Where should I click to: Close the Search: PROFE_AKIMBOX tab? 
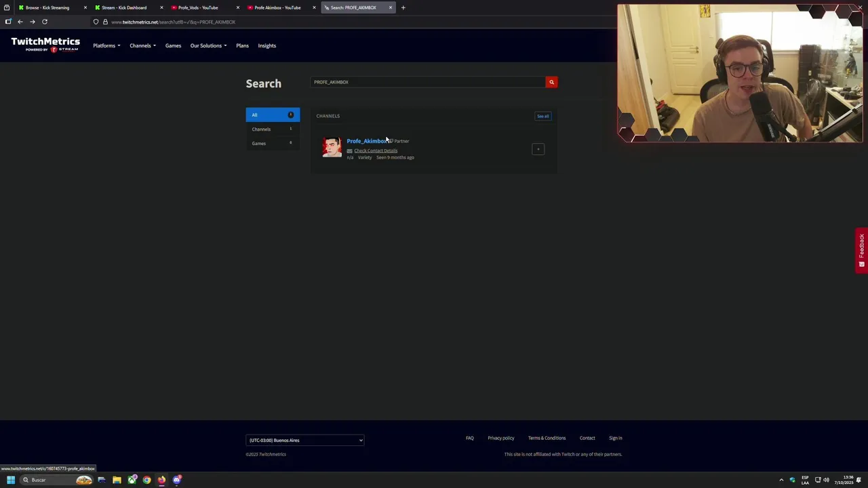click(x=390, y=7)
